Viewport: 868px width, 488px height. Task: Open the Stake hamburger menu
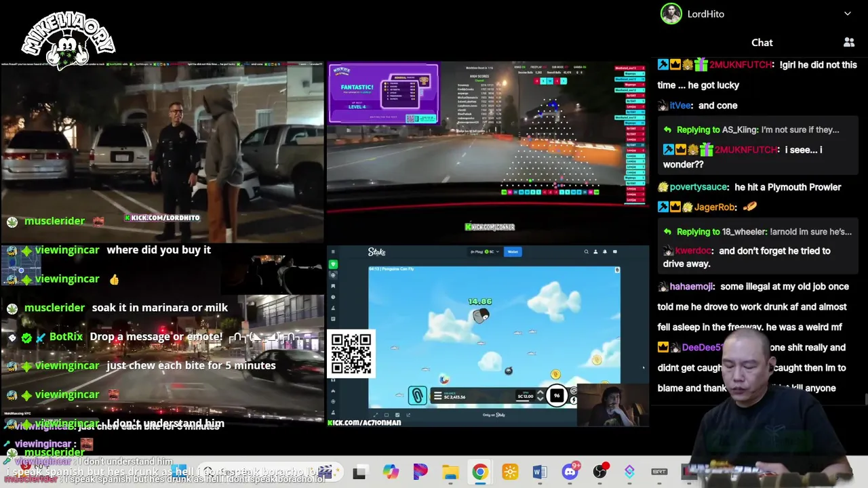pos(333,251)
